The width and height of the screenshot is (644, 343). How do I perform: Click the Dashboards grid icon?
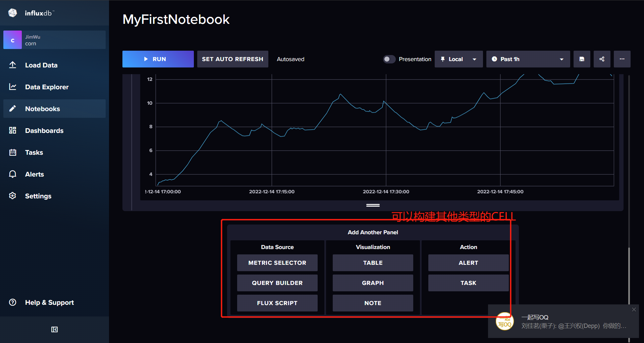(x=13, y=130)
